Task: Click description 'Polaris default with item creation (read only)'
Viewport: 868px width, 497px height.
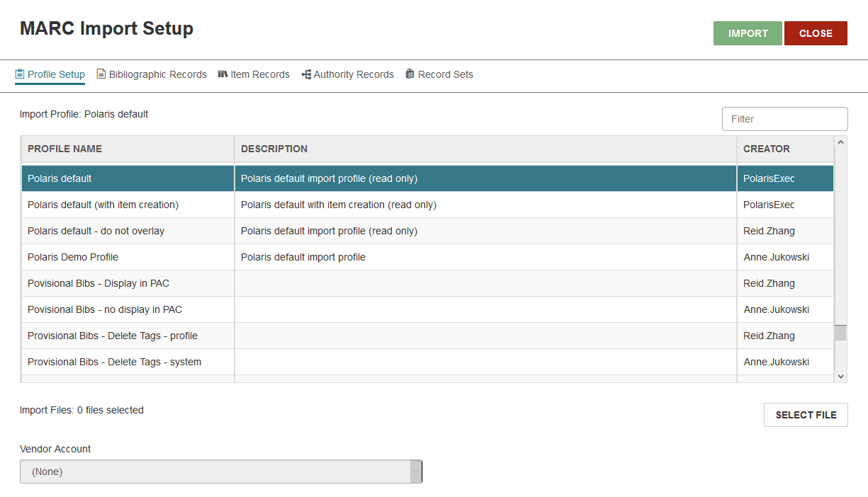Action: (339, 205)
